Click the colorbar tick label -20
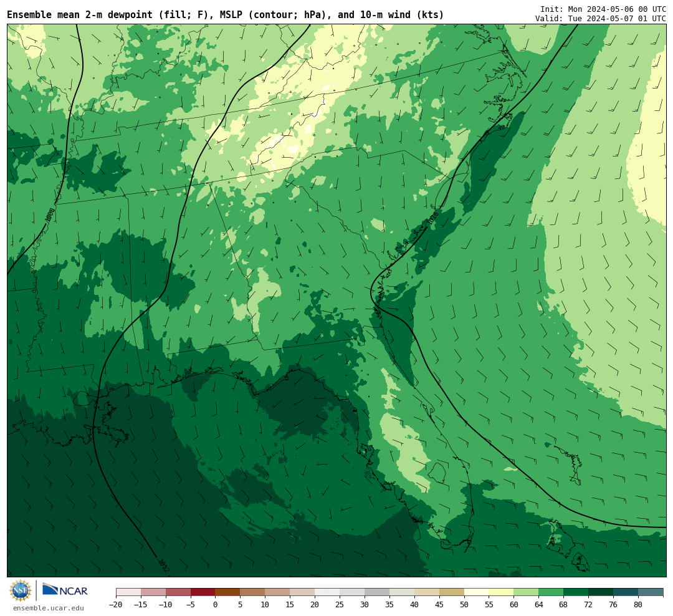Viewport: 673px width, 616px height. pos(116,604)
